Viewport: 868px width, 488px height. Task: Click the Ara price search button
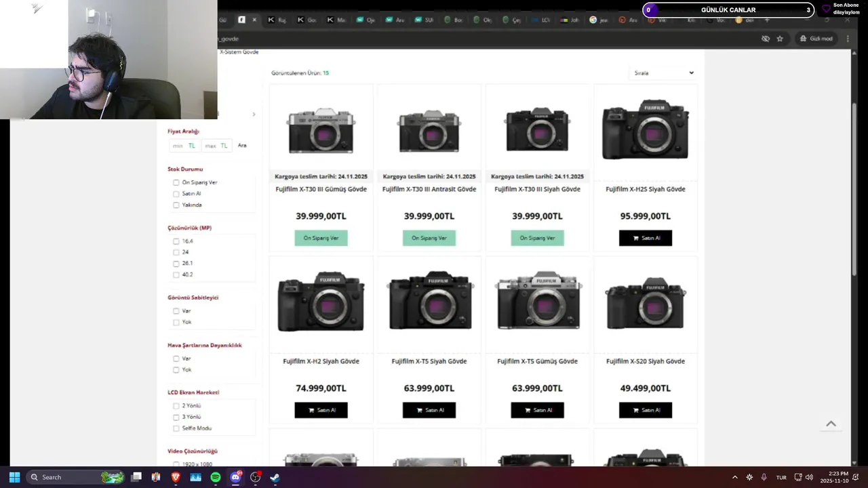242,146
